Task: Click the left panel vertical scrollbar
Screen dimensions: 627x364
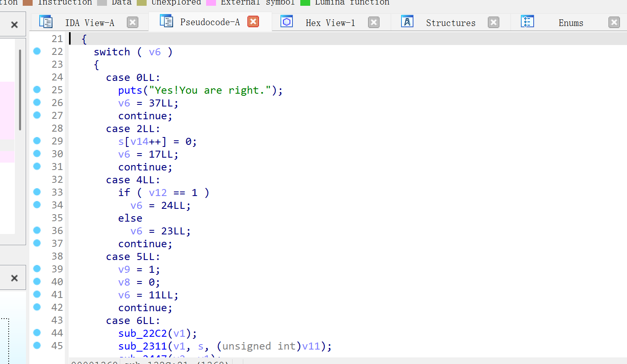Action: point(20,90)
